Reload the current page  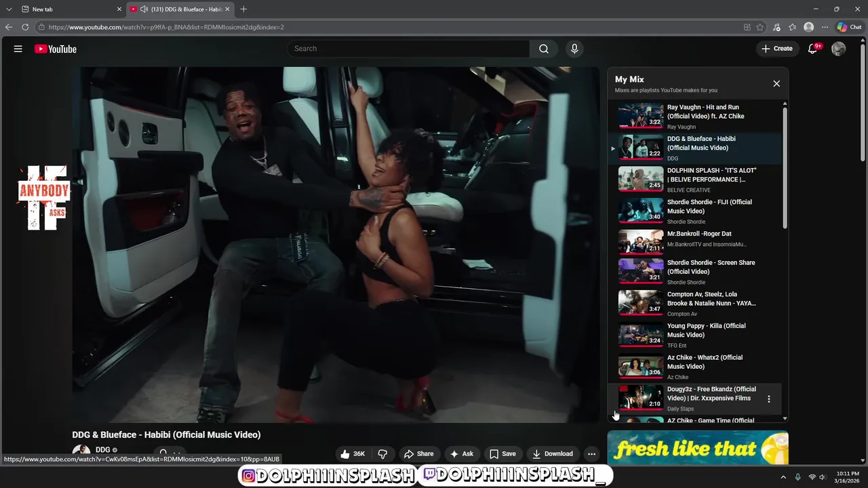(x=25, y=27)
